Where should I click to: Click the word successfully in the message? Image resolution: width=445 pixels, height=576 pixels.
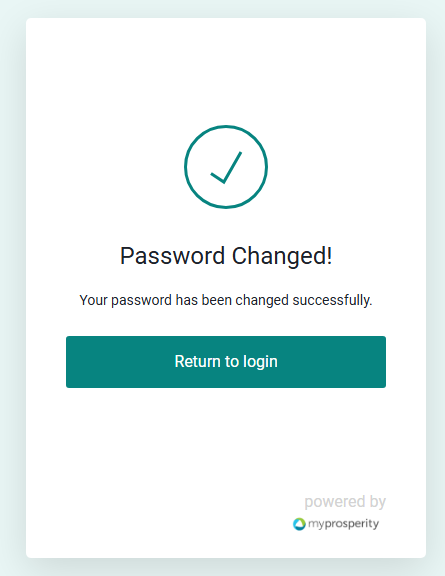(333, 300)
